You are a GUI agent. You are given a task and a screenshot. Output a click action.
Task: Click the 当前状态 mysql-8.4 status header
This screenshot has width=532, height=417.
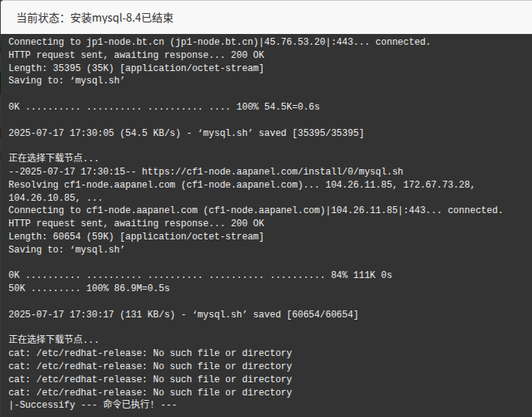[x=95, y=18]
